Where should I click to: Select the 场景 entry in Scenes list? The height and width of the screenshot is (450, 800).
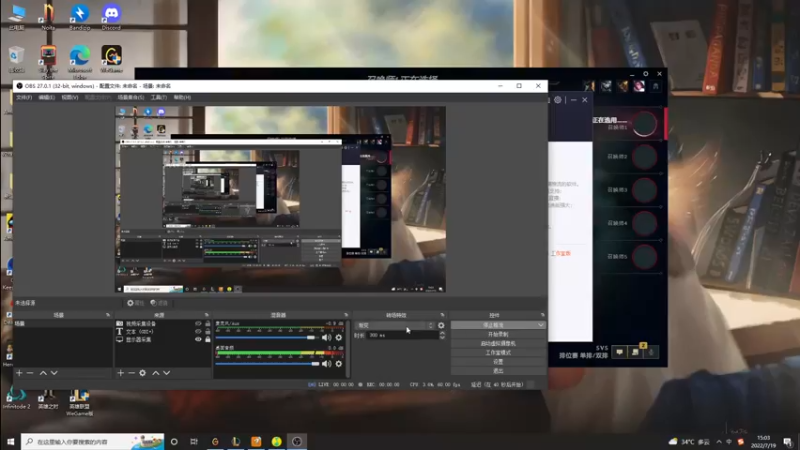pyautogui.click(x=62, y=323)
